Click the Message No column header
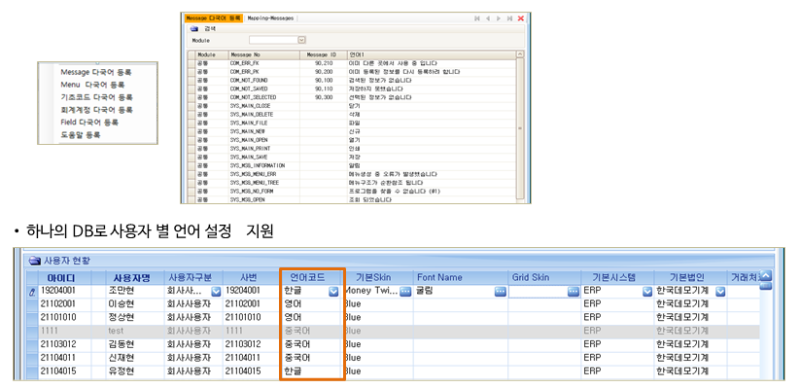Image resolution: width=800 pixels, height=388 pixels. click(x=263, y=54)
